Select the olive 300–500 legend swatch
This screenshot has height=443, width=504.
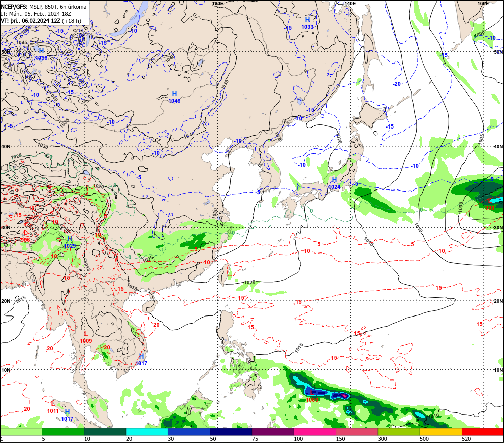point(399,432)
